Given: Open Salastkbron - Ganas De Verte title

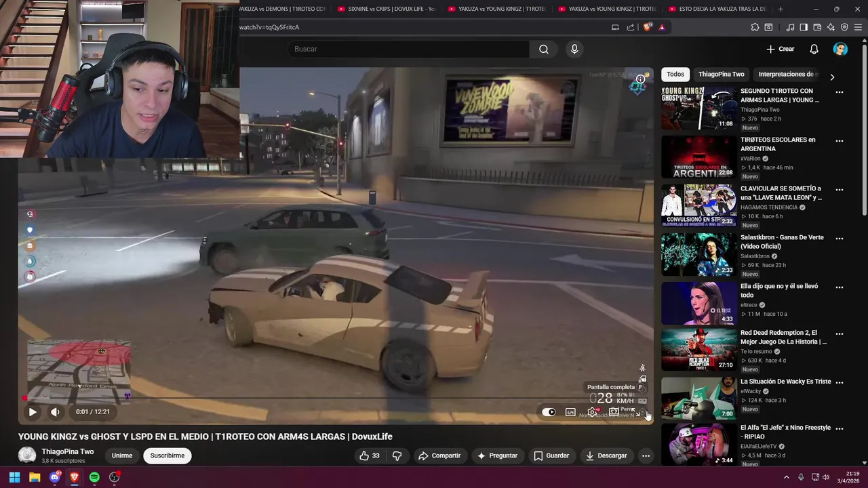Looking at the screenshot, I should click(x=782, y=242).
